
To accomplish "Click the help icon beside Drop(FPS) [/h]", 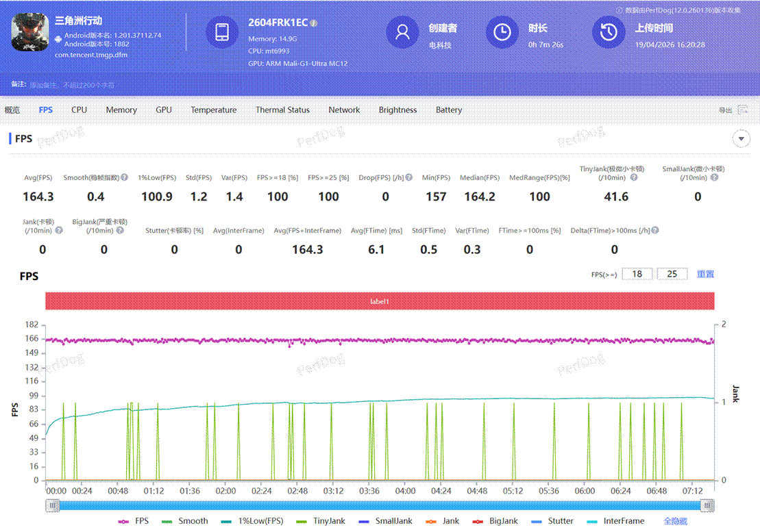I will [x=408, y=177].
